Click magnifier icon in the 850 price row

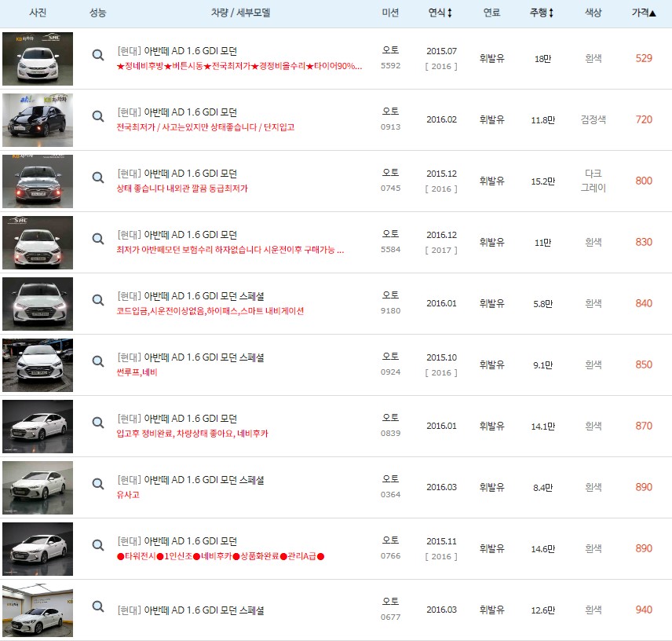point(98,361)
